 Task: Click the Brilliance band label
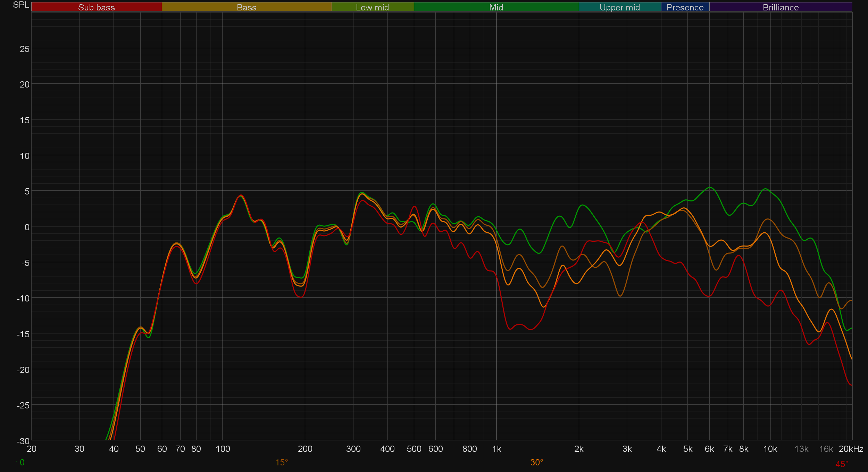tap(781, 7)
